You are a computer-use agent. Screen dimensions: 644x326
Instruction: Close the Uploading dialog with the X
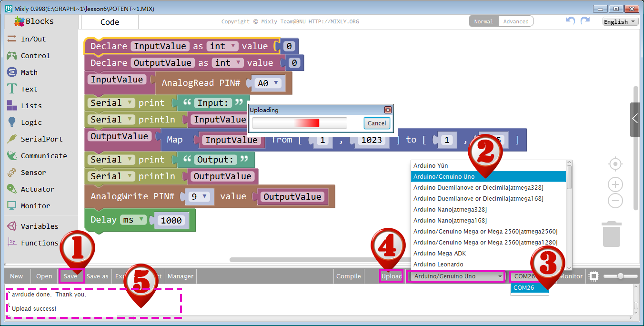pyautogui.click(x=388, y=110)
